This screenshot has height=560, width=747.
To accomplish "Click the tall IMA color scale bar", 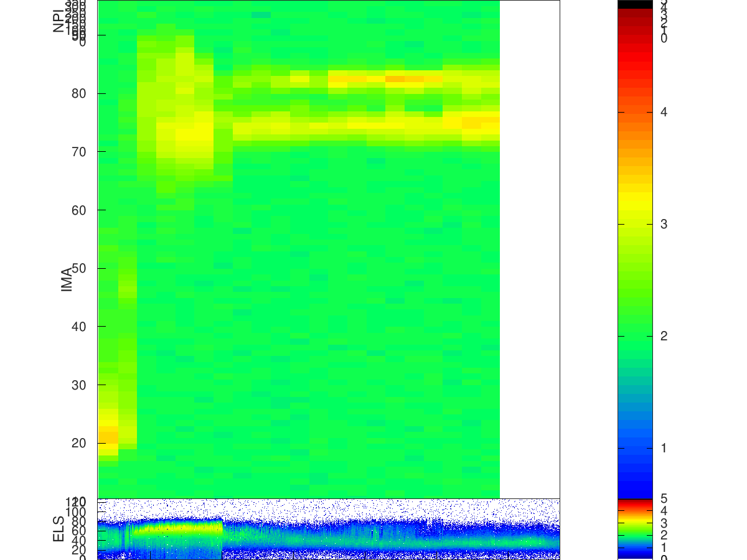I will pyautogui.click(x=635, y=249).
